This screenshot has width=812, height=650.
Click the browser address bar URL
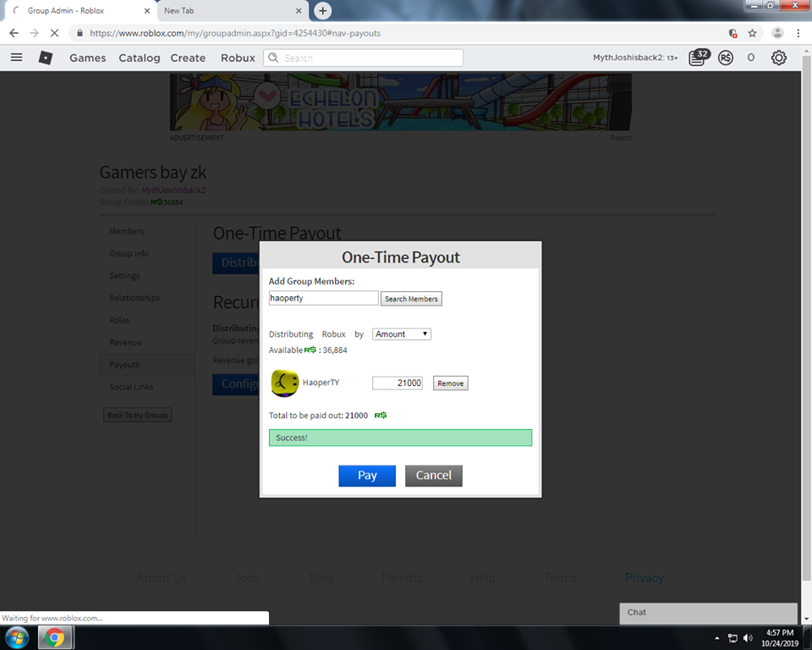pyautogui.click(x=235, y=33)
